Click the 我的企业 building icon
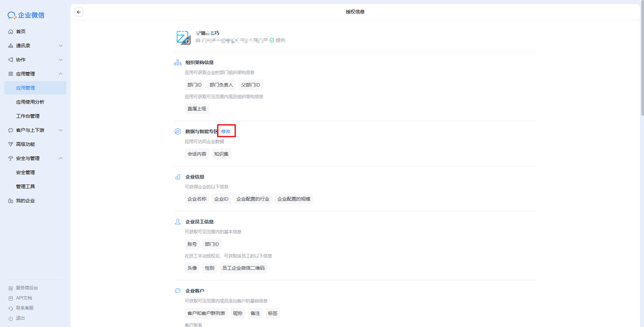The width and height of the screenshot is (644, 327). [x=11, y=201]
